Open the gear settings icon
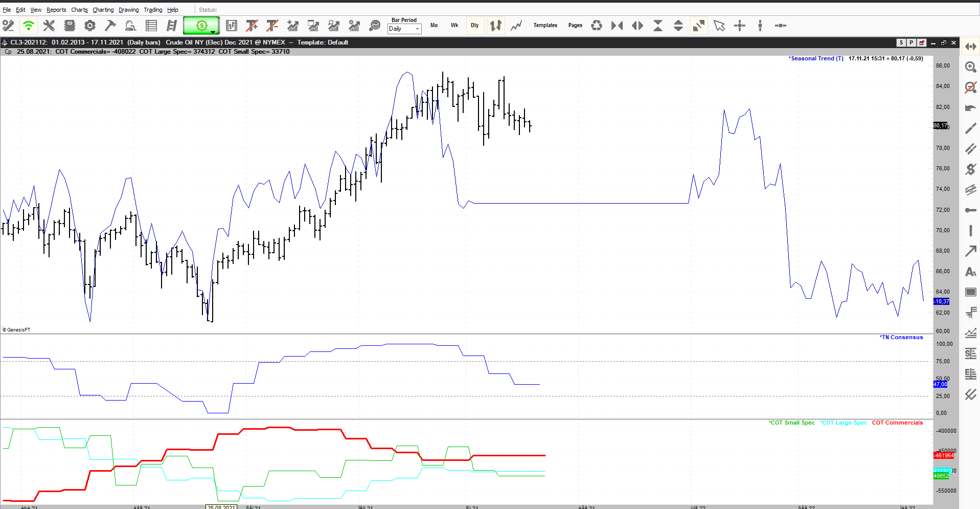 (x=90, y=26)
